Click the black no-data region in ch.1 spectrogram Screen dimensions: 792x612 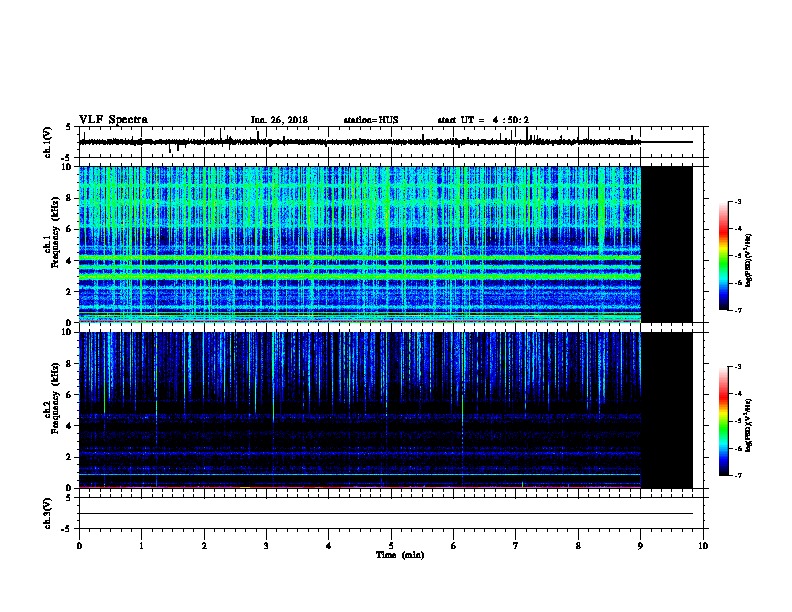click(667, 244)
